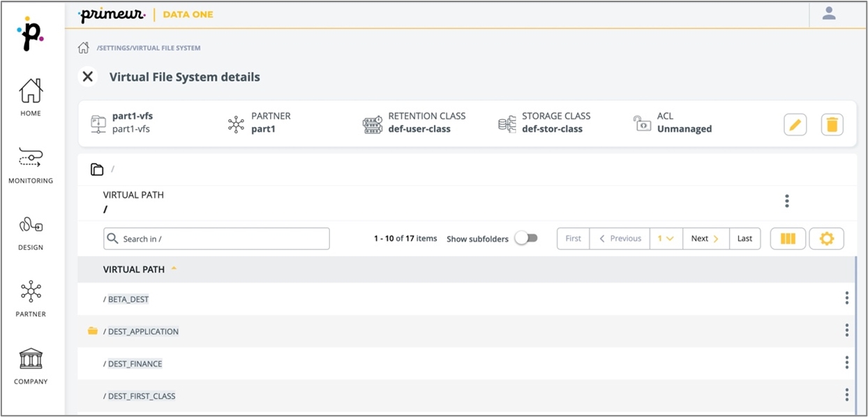Open the gear settings icon

(x=826, y=238)
